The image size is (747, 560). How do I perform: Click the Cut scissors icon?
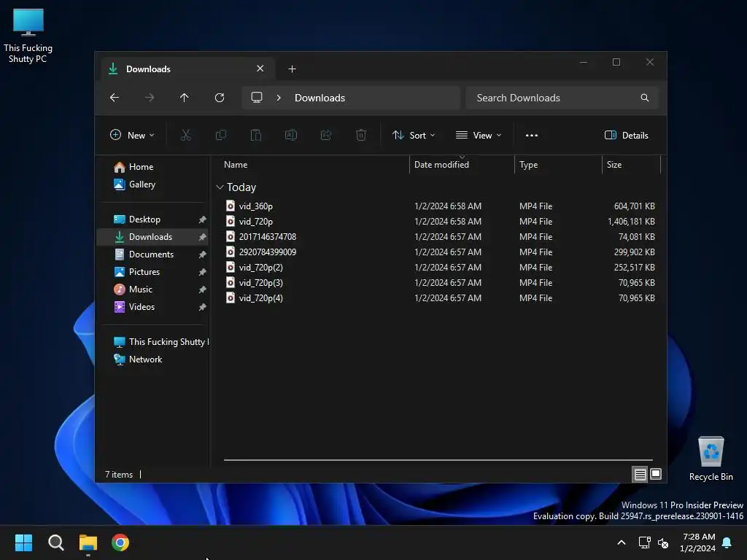point(186,135)
